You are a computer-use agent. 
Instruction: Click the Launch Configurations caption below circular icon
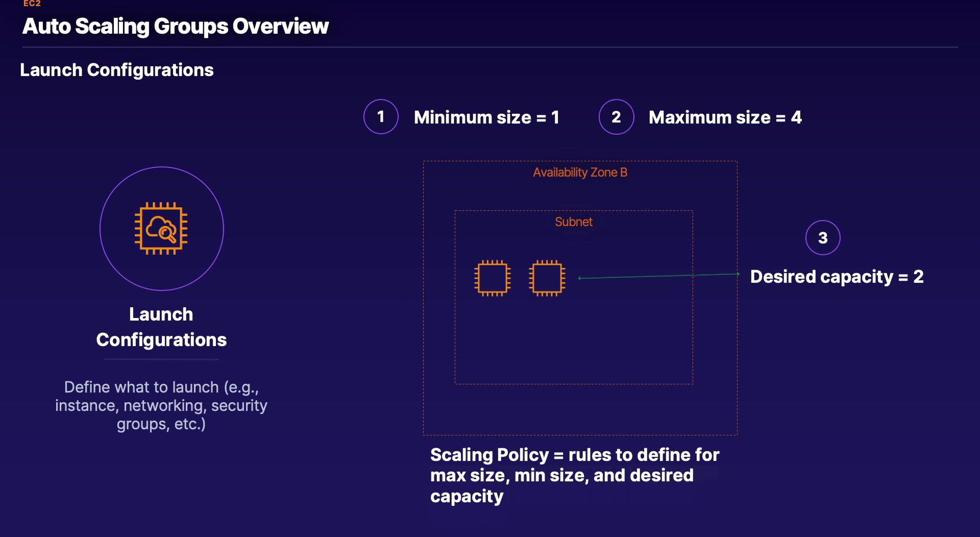click(161, 327)
